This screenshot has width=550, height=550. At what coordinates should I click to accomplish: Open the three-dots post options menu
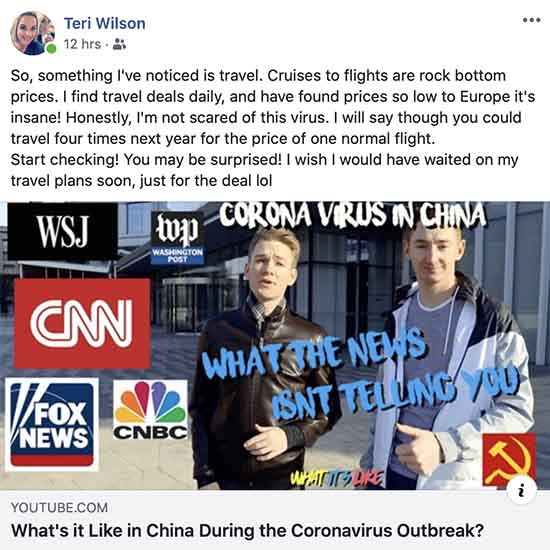(531, 20)
